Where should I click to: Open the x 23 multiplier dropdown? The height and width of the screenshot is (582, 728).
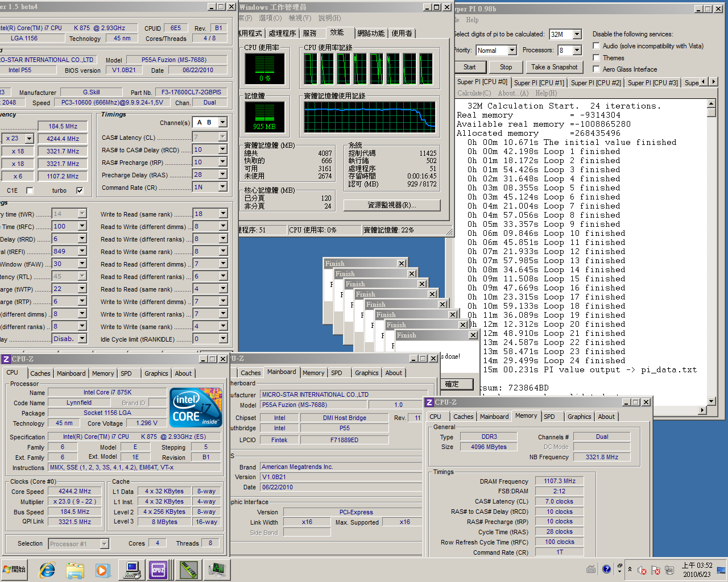[x=29, y=139]
